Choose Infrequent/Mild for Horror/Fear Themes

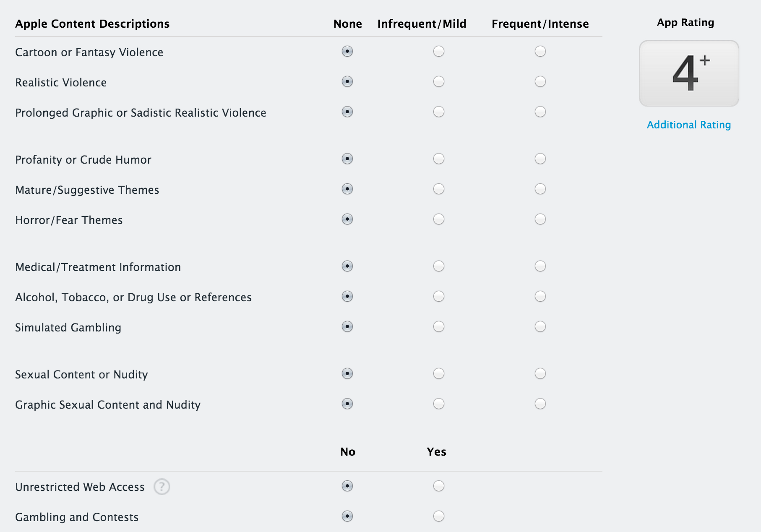click(438, 219)
